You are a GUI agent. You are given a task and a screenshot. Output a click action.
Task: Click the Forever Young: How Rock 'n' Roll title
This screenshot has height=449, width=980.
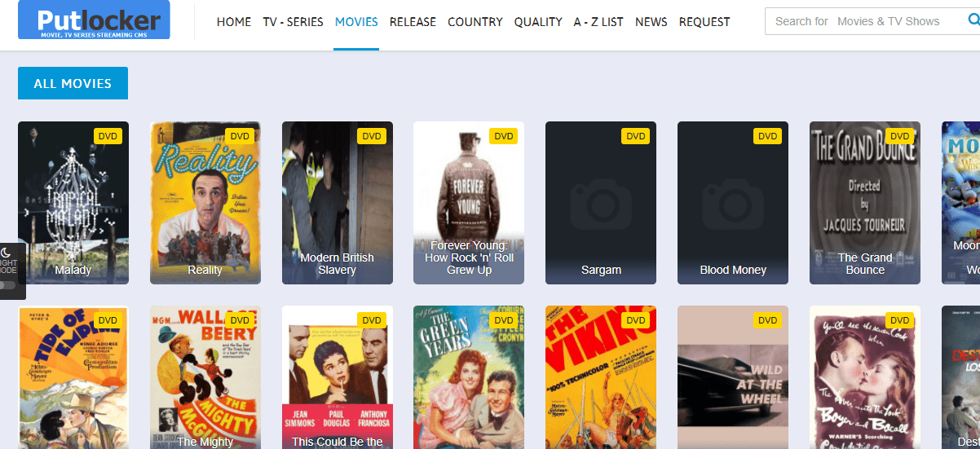coord(469,258)
